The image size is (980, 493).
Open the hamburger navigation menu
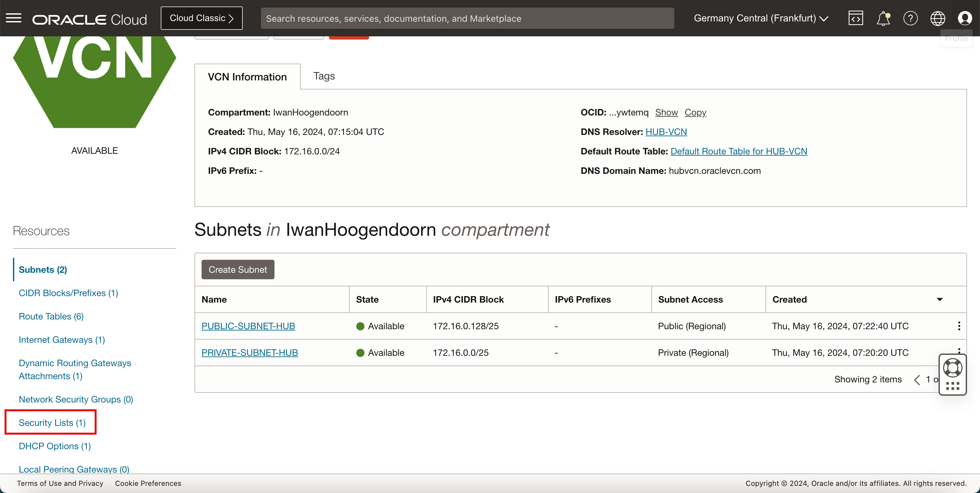(14, 18)
